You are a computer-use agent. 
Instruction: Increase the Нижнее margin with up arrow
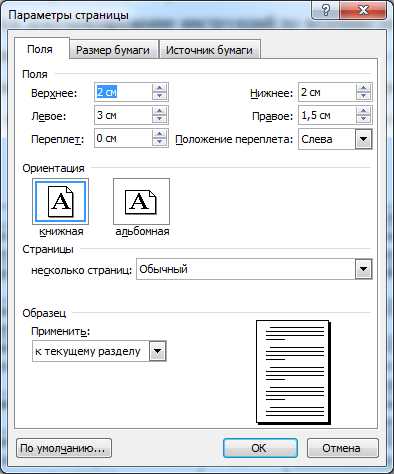click(x=364, y=88)
